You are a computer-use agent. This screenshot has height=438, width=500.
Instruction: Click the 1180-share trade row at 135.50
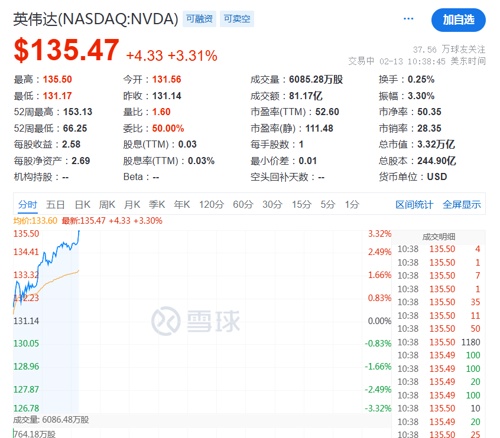pos(439,342)
